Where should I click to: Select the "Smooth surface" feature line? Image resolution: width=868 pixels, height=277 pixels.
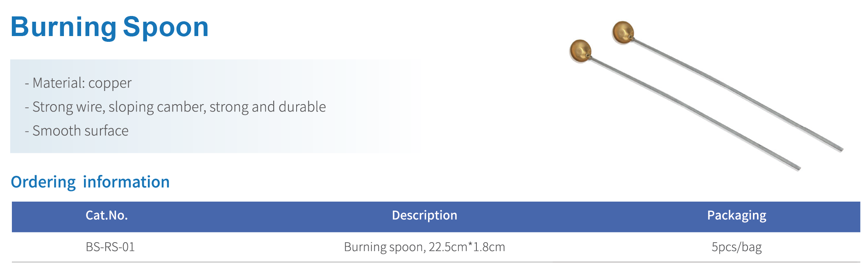pos(80,131)
